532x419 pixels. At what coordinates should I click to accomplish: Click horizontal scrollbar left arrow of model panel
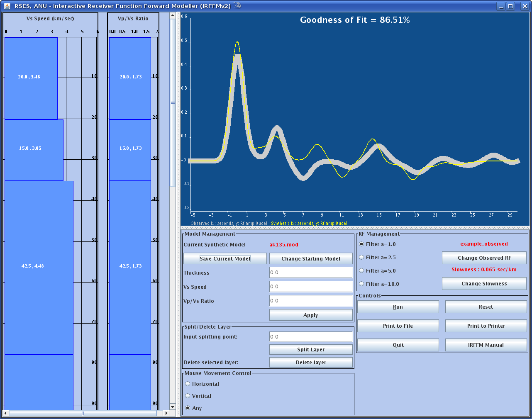click(5, 413)
